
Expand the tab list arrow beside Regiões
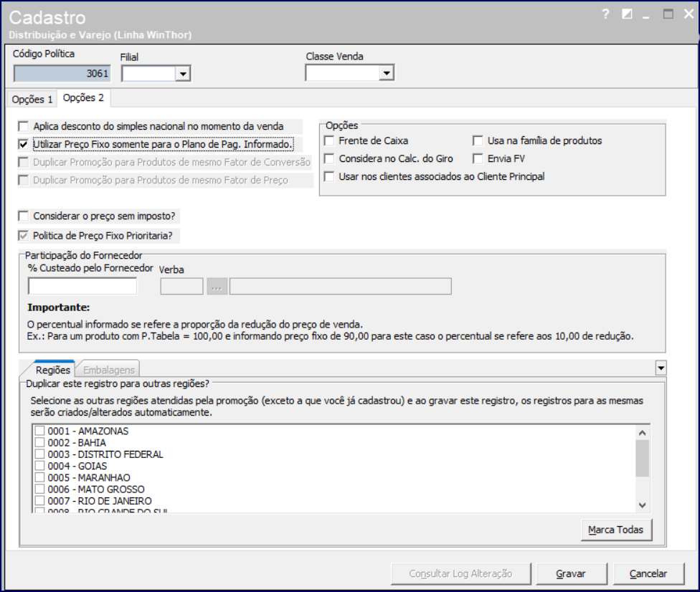coord(661,368)
